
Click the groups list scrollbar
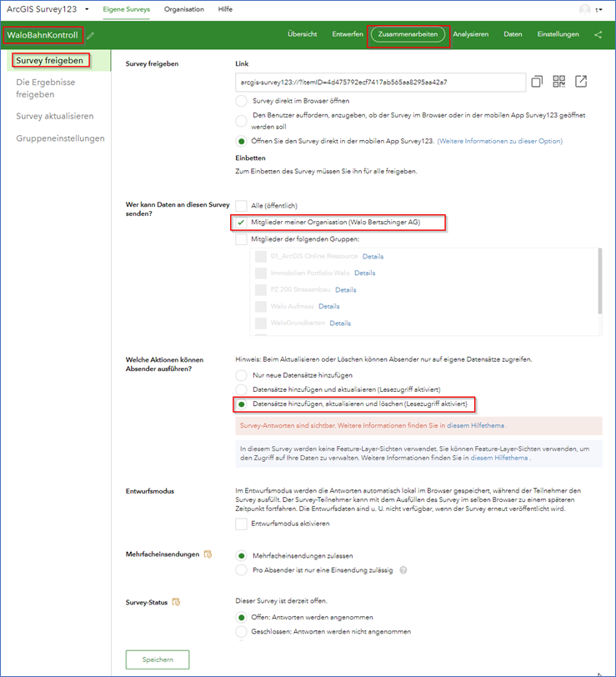599,281
